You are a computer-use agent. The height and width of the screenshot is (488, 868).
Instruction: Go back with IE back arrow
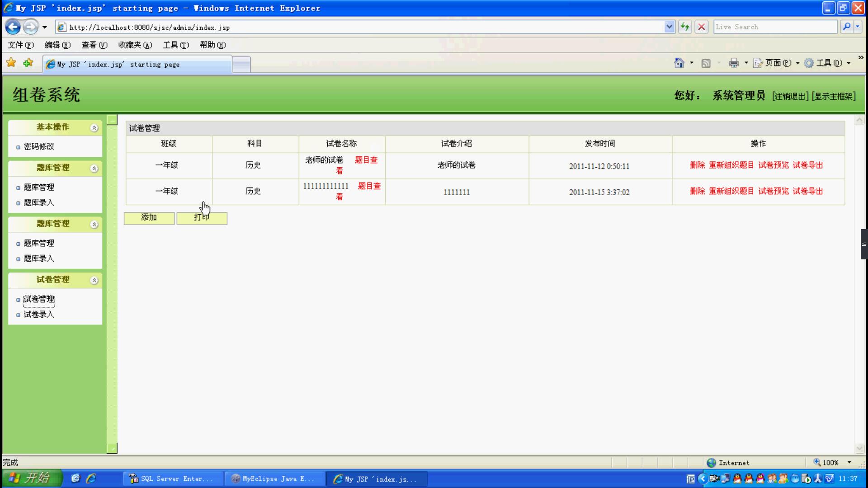coord(13,27)
